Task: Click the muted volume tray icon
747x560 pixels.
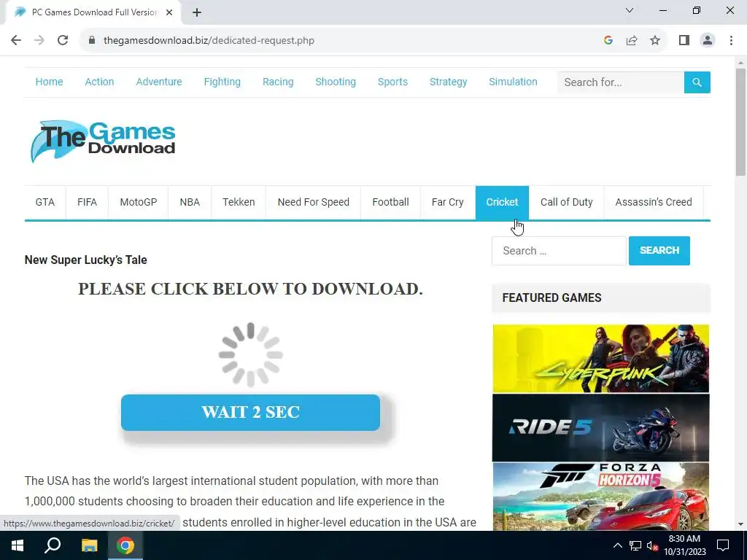Action: [652, 545]
